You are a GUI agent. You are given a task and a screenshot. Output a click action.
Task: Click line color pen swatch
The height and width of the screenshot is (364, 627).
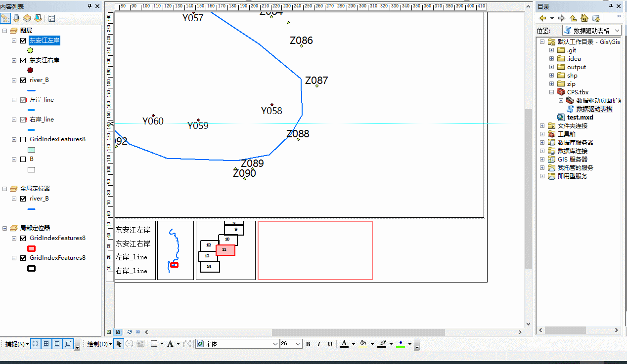coord(382,344)
